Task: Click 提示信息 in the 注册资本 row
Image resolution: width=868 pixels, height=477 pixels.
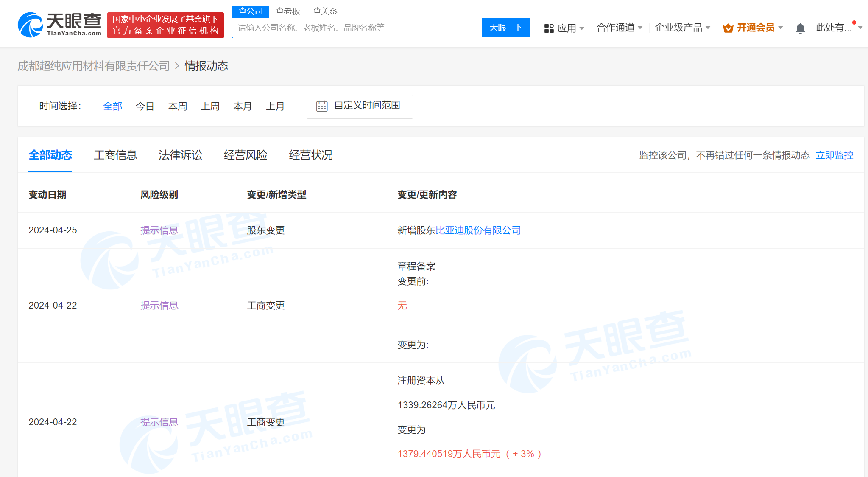Action: [x=159, y=422]
